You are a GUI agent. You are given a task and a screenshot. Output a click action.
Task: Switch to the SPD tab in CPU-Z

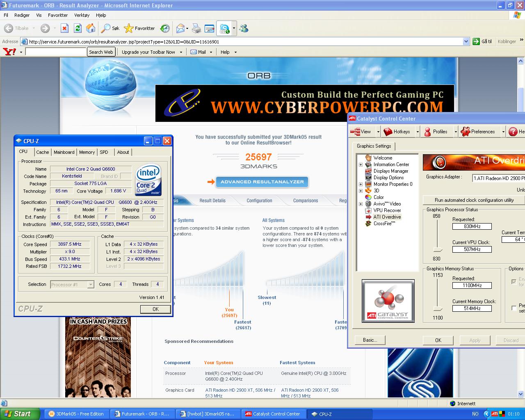(104, 152)
